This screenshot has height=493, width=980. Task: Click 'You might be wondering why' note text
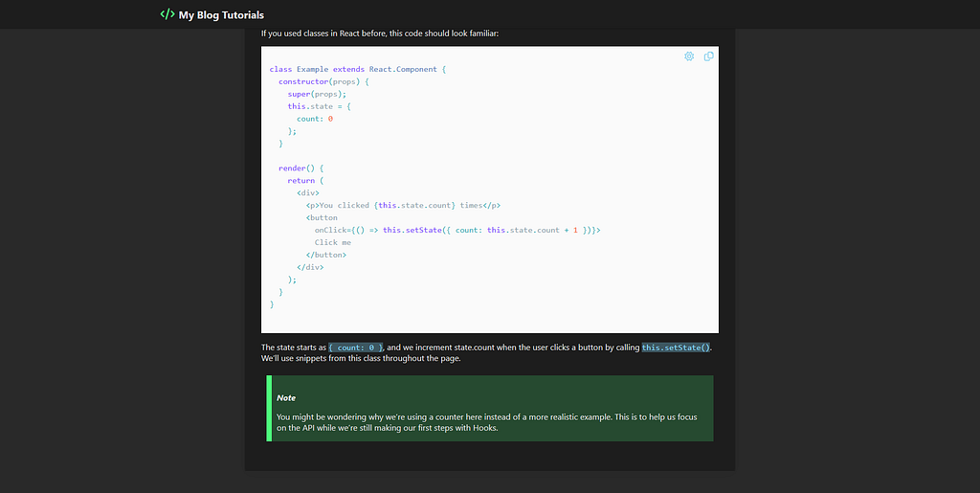pyautogui.click(x=487, y=422)
